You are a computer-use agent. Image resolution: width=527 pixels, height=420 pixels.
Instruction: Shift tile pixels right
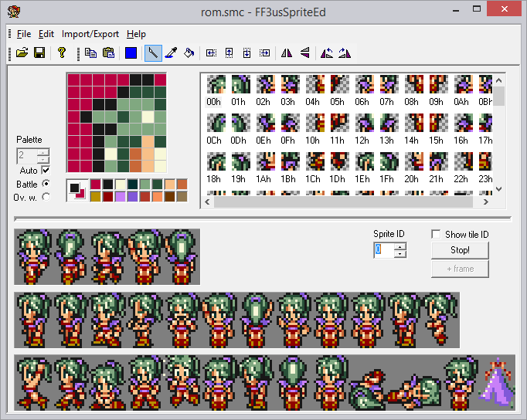point(264,53)
